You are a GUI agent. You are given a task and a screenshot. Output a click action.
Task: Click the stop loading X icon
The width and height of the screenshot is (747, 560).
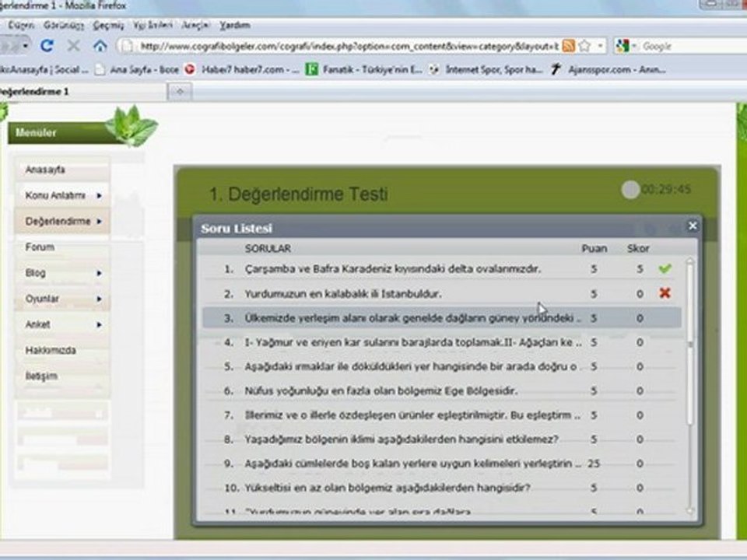(73, 46)
